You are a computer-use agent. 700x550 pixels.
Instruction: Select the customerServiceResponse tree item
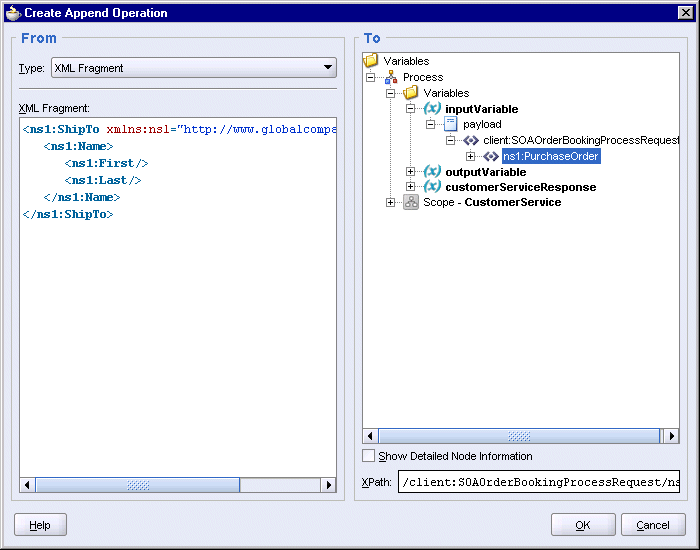click(x=521, y=187)
